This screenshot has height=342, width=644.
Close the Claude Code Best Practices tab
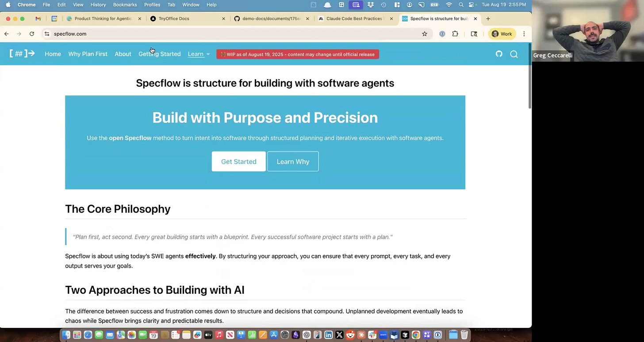coord(391,19)
